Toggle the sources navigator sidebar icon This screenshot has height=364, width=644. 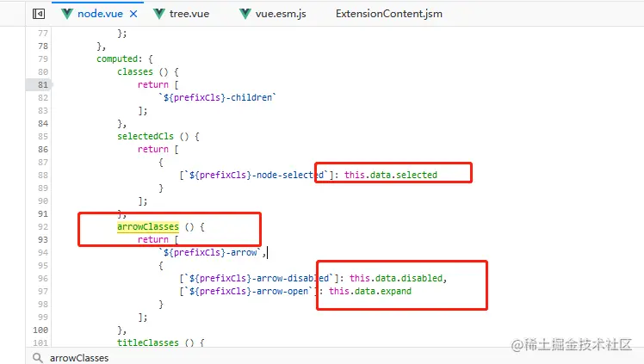39,14
